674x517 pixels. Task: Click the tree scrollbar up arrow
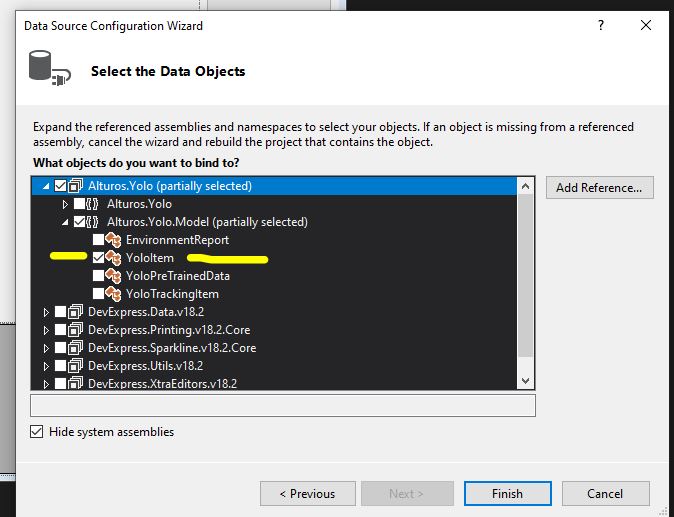[525, 186]
